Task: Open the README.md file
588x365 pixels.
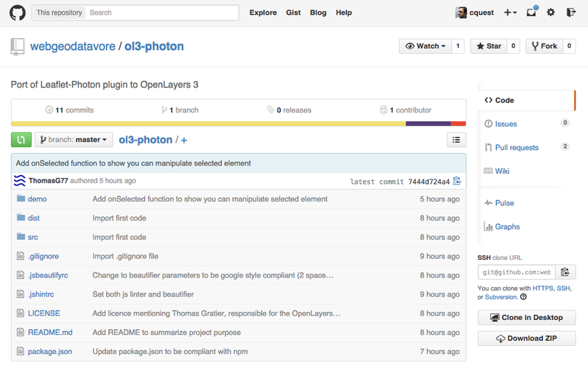Action: [50, 333]
